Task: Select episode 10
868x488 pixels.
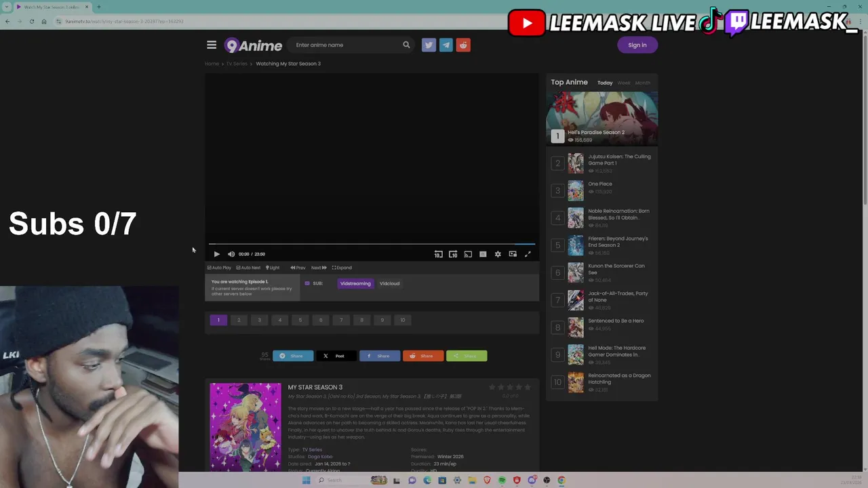Action: [403, 320]
